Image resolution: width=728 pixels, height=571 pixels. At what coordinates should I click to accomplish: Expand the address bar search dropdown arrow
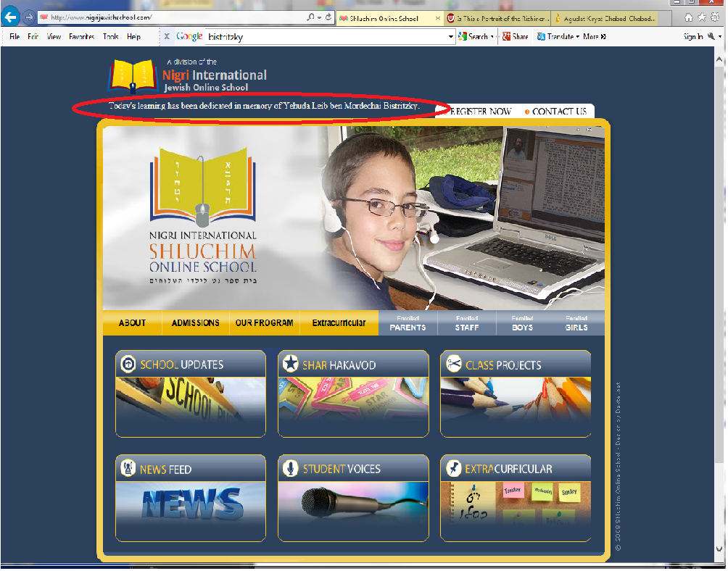(x=320, y=17)
